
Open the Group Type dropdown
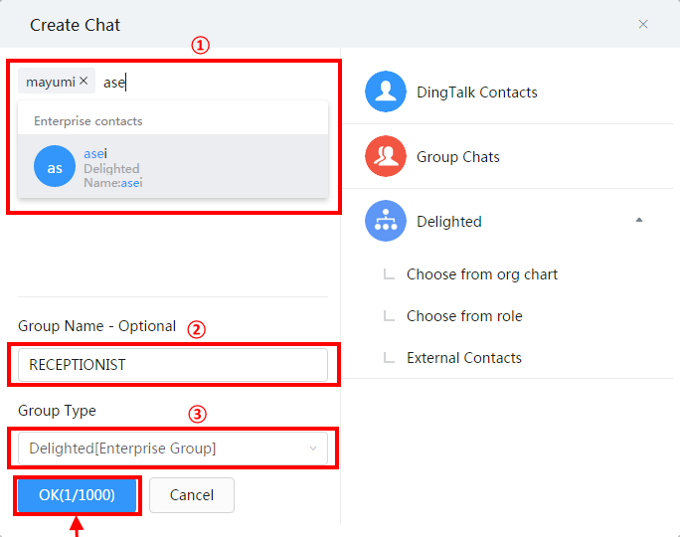pos(173,448)
